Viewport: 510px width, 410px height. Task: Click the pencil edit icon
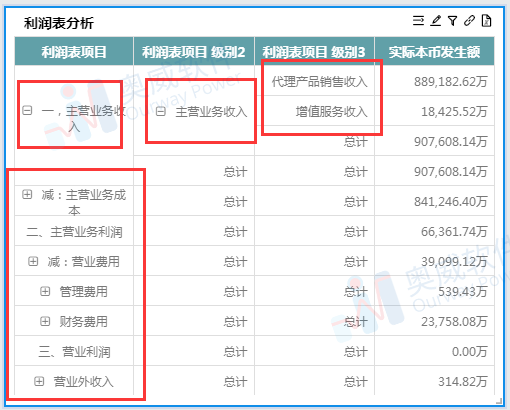point(436,21)
